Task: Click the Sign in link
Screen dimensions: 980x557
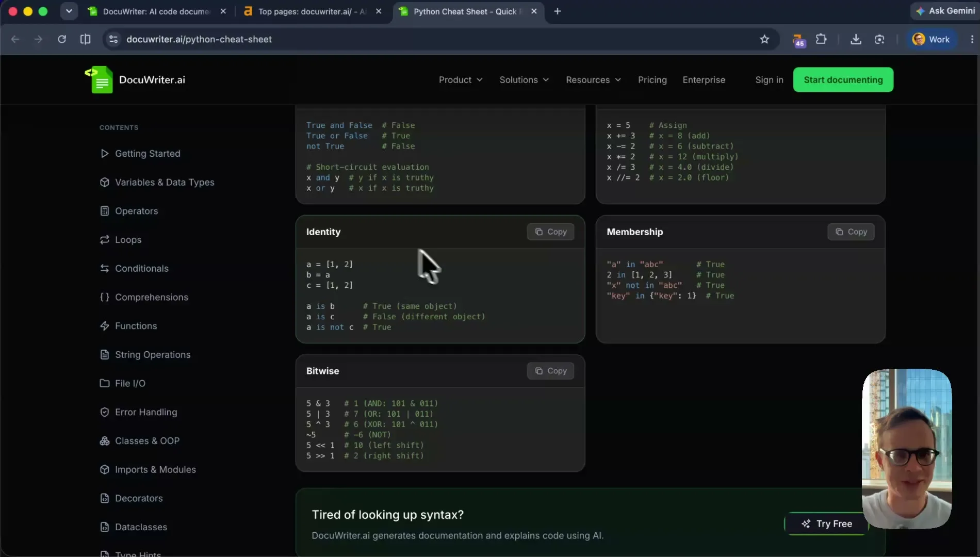Action: [769, 80]
